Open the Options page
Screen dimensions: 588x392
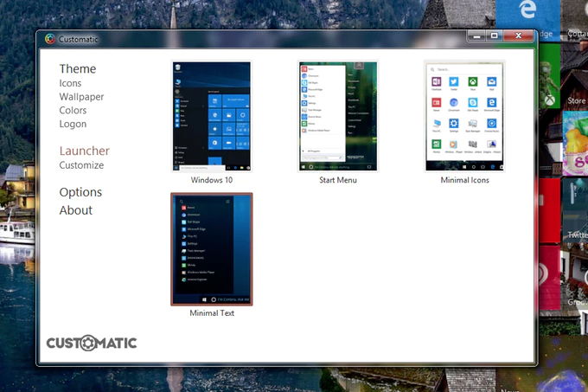point(80,192)
